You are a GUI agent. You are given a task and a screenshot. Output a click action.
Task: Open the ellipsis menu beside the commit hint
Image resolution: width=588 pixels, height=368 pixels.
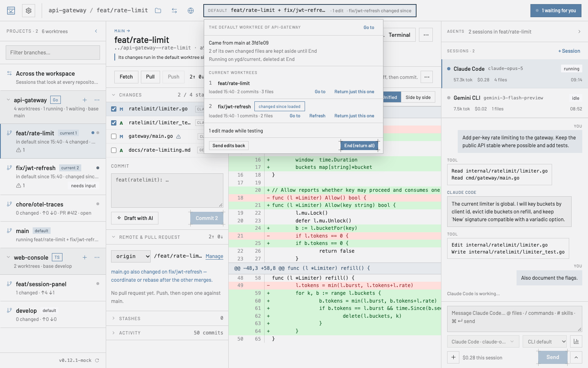click(427, 77)
